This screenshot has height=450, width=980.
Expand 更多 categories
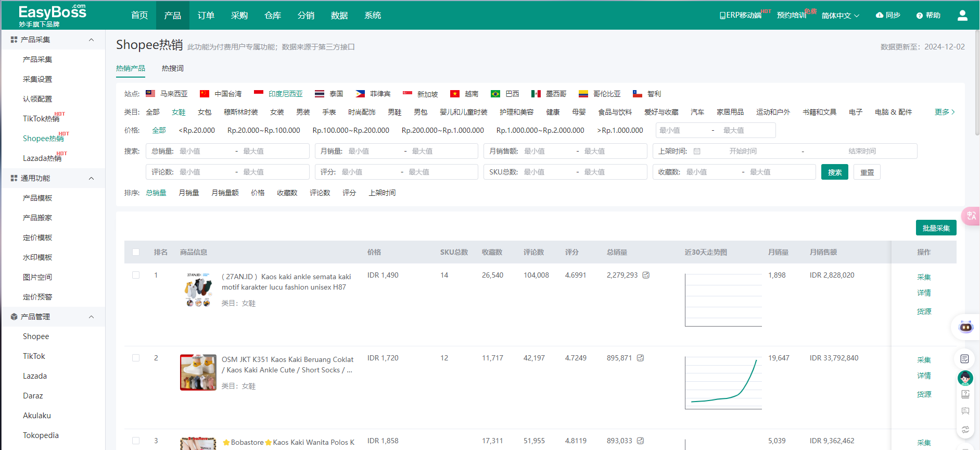[945, 112]
